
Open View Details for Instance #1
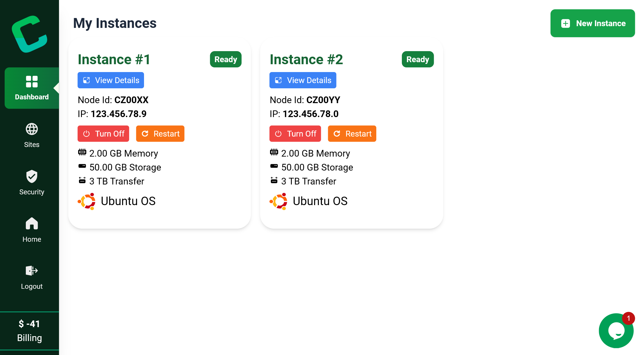111,80
